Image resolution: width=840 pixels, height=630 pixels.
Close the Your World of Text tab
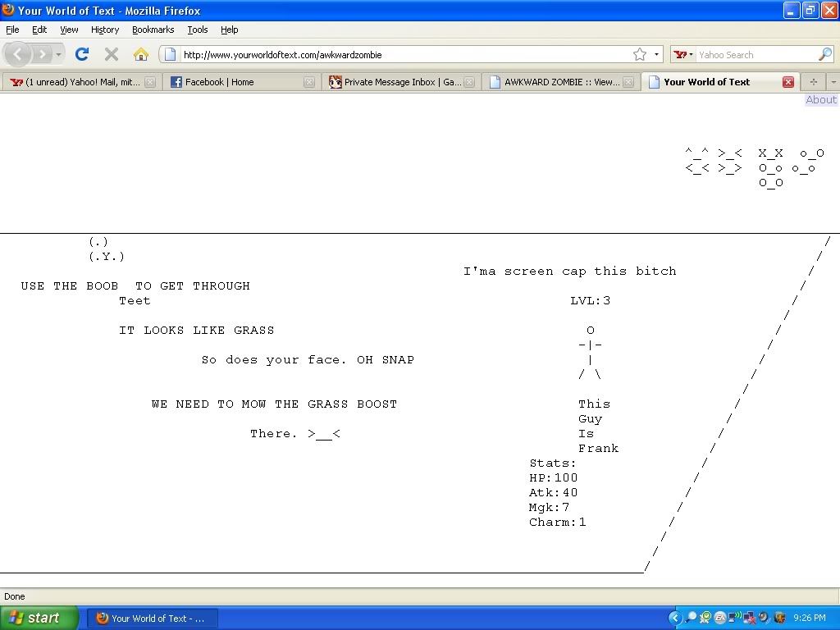(788, 82)
